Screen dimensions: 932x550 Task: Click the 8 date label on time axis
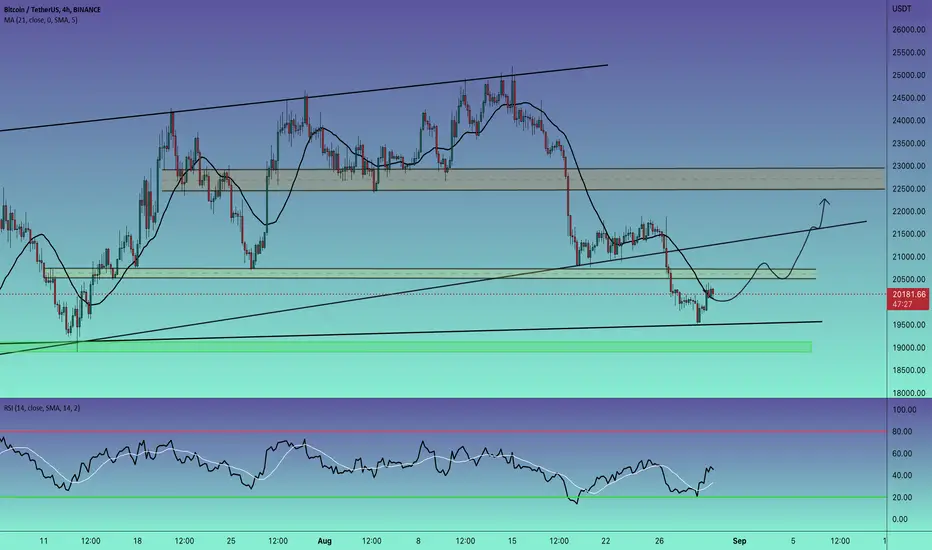pos(418,541)
